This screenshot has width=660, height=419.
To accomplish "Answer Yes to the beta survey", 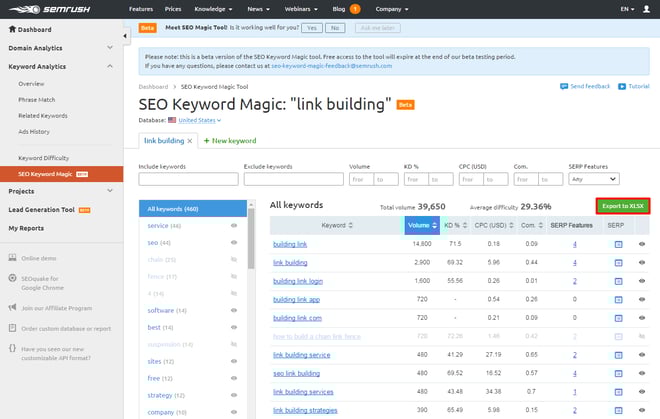I will [x=312, y=28].
